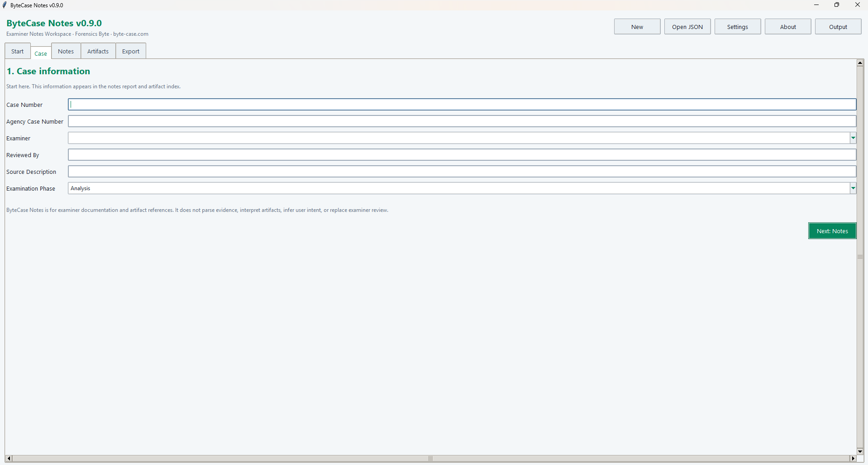Screen dimensions: 868x465
Task: Switch to the Notes tab
Action: click(66, 51)
